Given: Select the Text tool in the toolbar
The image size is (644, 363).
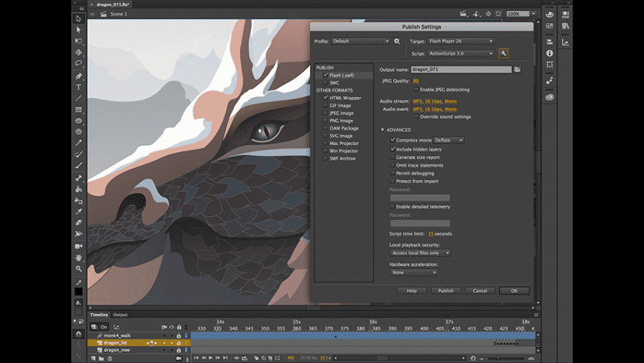Looking at the screenshot, I should point(79,87).
